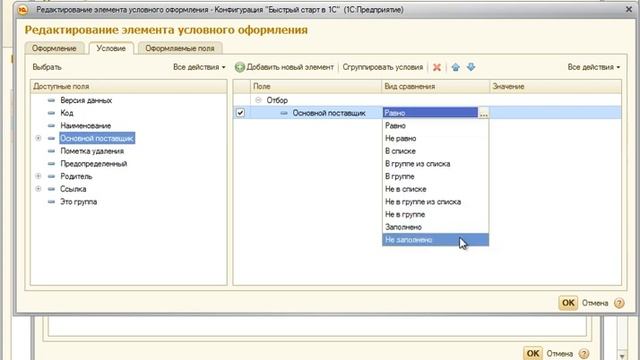Switch to the Условие tab
The height and width of the screenshot is (360, 640).
point(111,48)
